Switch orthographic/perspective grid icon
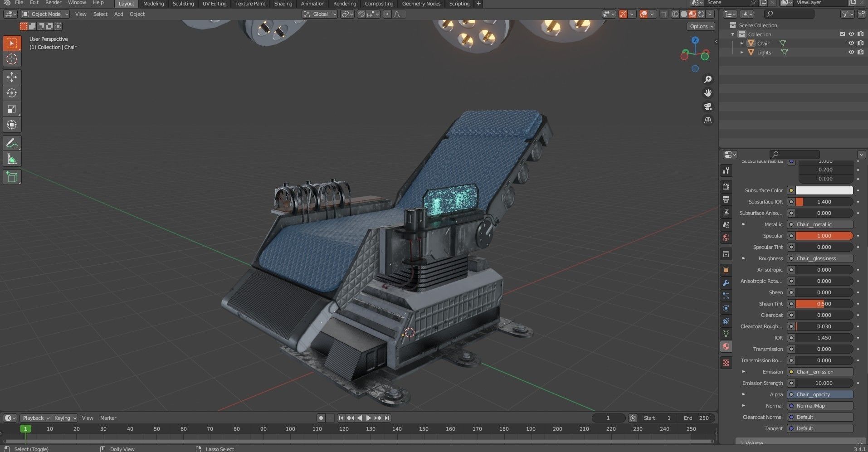Screen dimensions: 868x452 707,120
